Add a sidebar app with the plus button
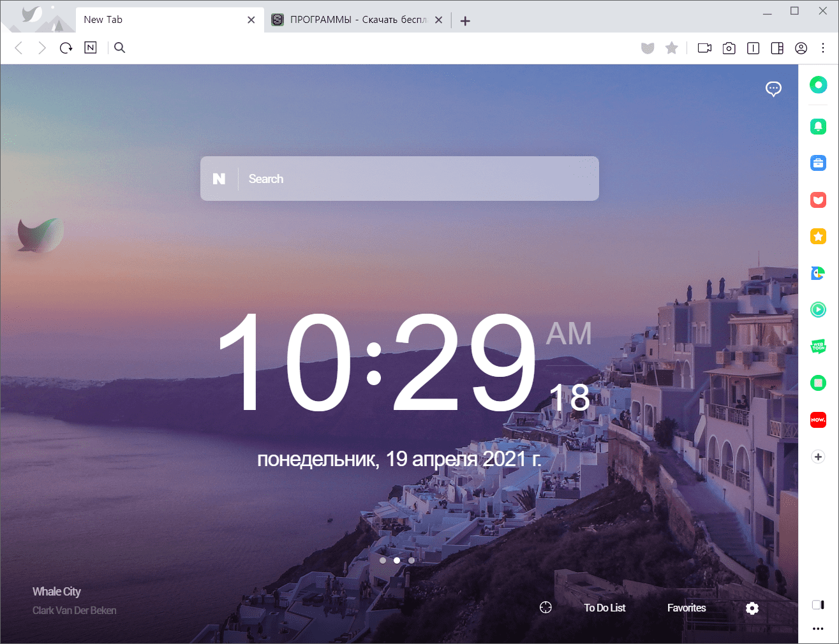Screen dimensions: 839x644 (x=818, y=457)
